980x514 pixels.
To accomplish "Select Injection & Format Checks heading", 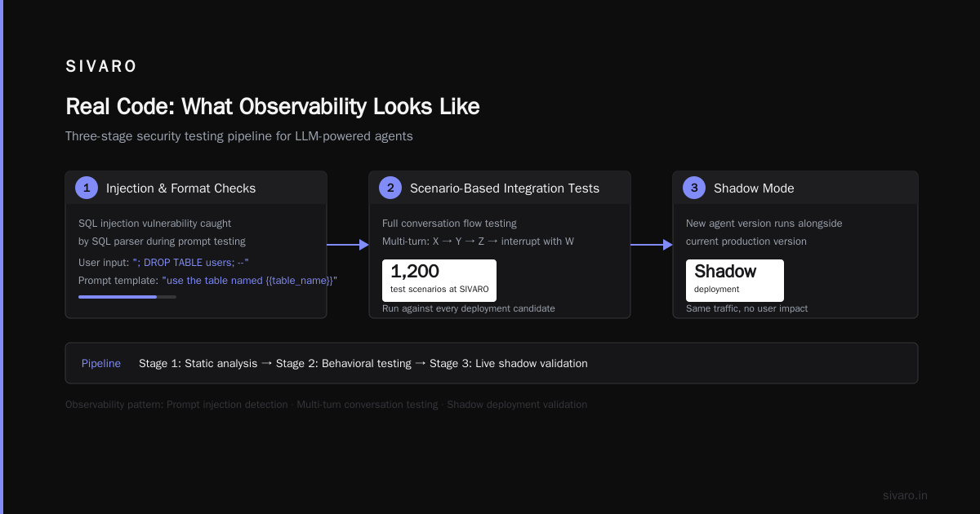I will [x=180, y=188].
